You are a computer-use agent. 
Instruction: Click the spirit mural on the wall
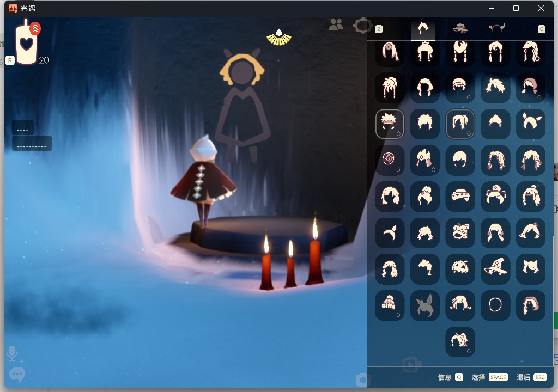pyautogui.click(x=242, y=105)
